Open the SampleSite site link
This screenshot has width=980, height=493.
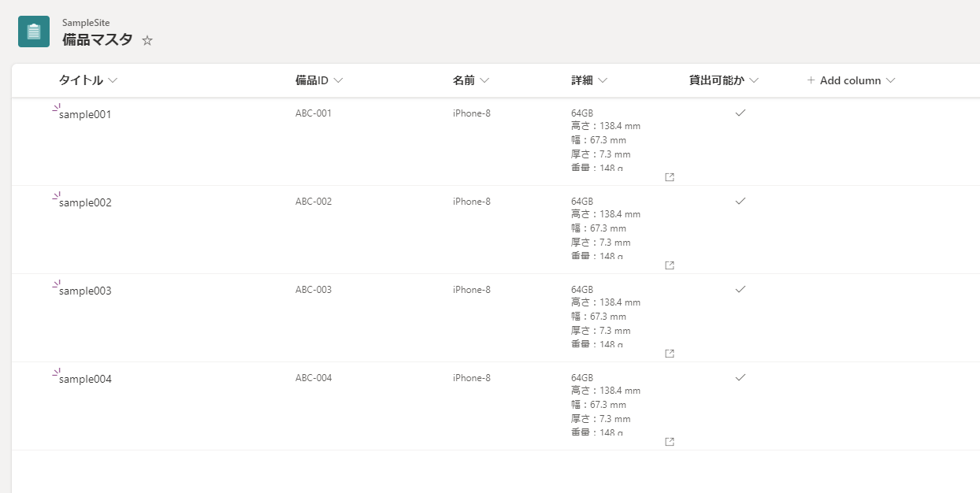(86, 23)
